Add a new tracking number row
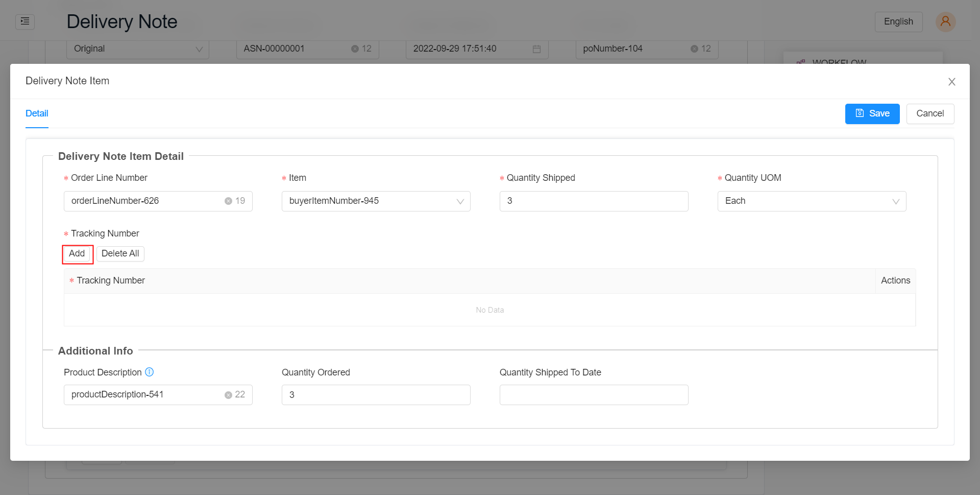 (77, 254)
